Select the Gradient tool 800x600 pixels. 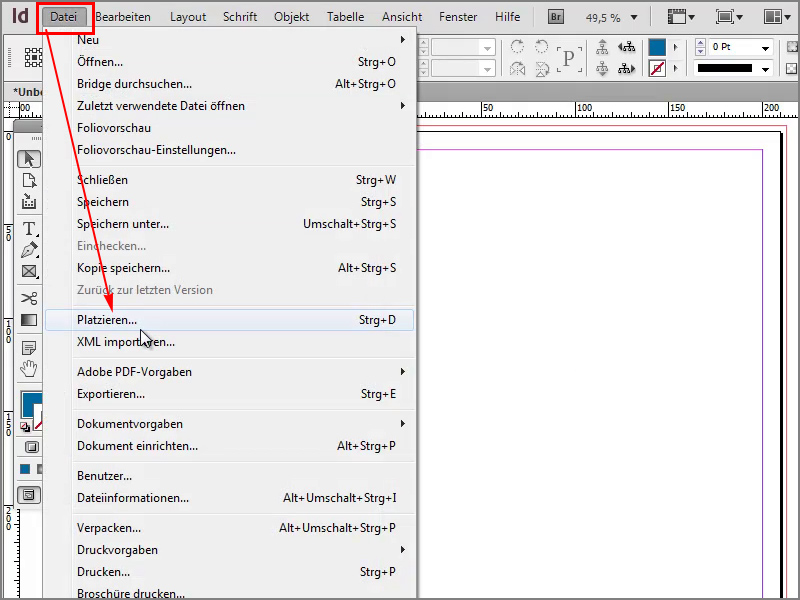click(27, 320)
